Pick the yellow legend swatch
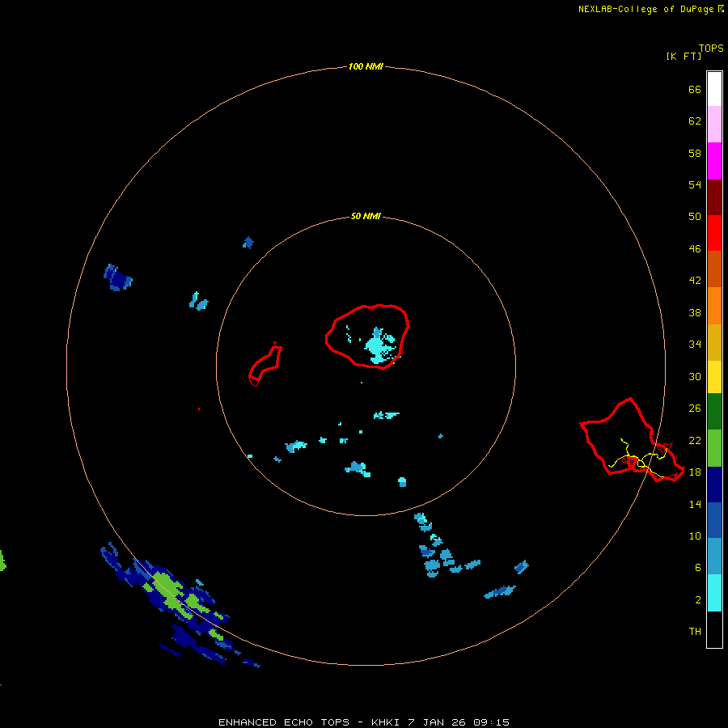The height and width of the screenshot is (728, 728). point(714,377)
